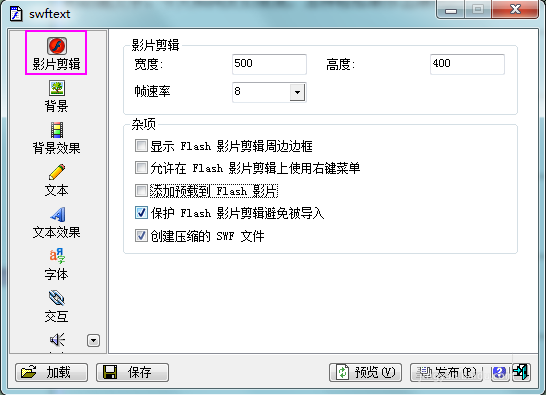Focus the 高度 input field
This screenshot has width=546, height=395.
pyautogui.click(x=467, y=64)
